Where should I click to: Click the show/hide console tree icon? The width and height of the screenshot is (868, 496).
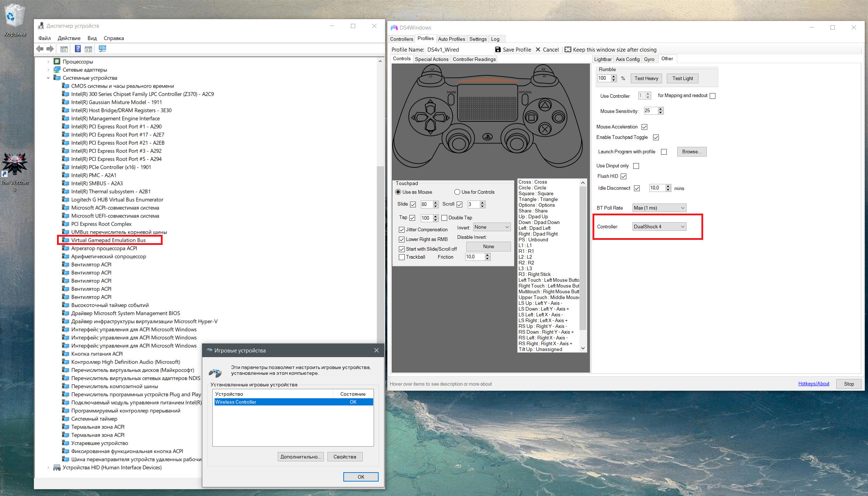pyautogui.click(x=64, y=49)
